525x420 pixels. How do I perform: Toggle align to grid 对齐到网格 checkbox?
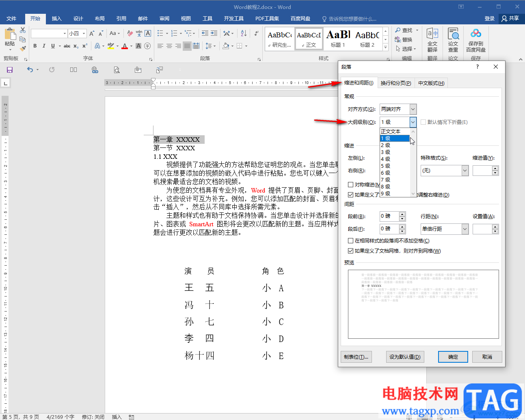[350, 251]
